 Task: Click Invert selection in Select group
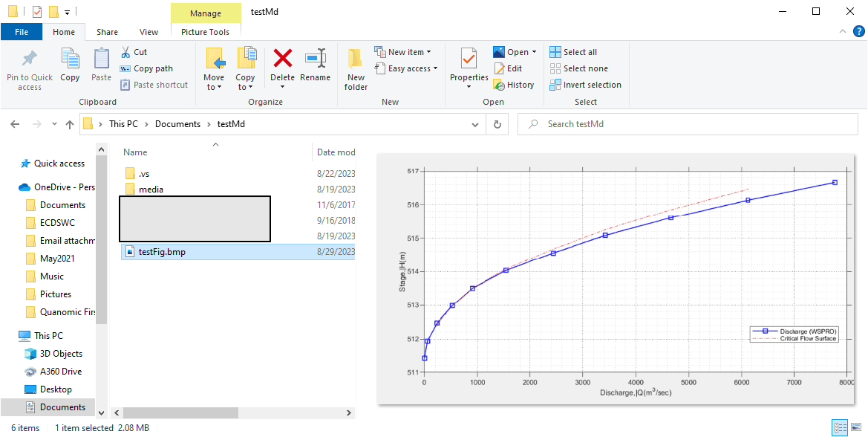click(x=585, y=85)
